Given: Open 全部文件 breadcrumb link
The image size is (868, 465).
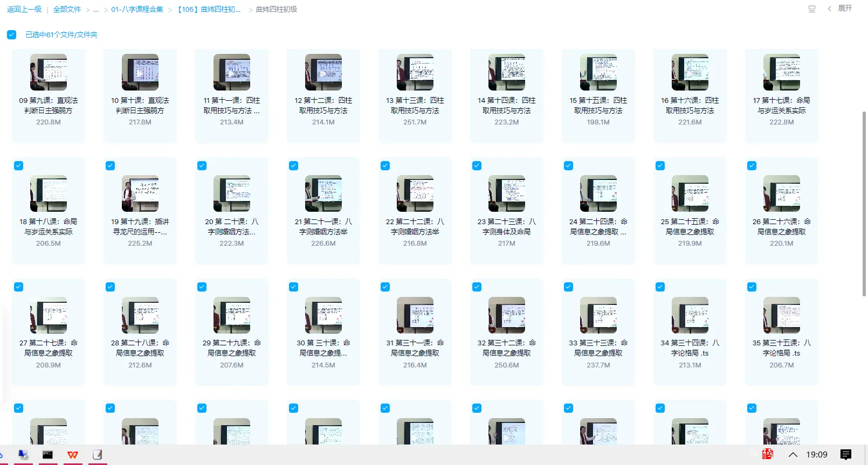Looking at the screenshot, I should click(67, 9).
